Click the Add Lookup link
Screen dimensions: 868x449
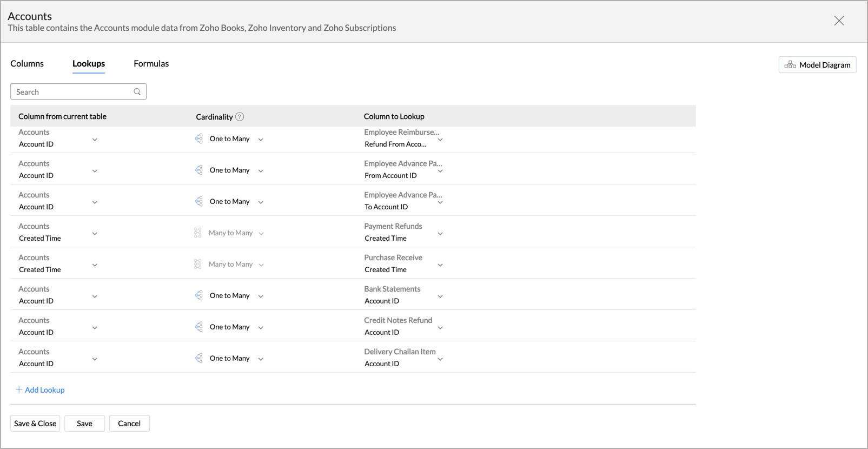tap(40, 389)
